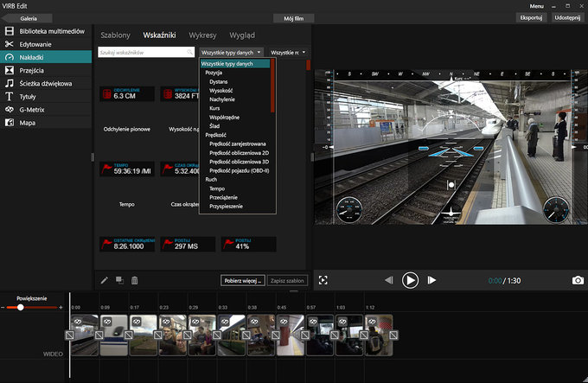Select the timeline clip at 1:12

(379, 335)
